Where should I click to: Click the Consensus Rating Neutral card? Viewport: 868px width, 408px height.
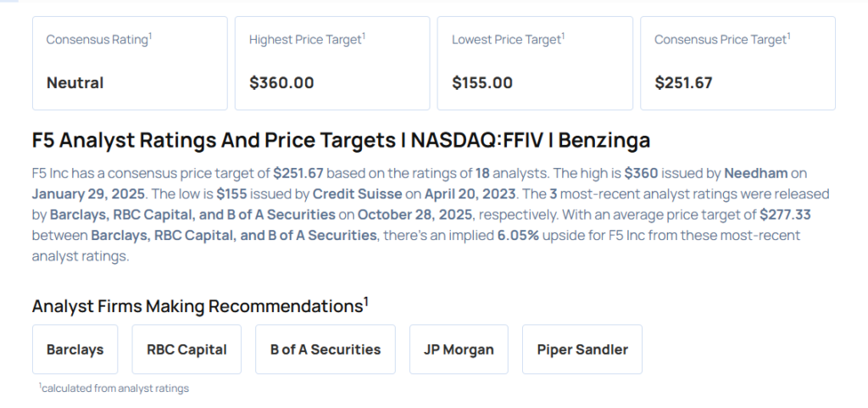130,63
